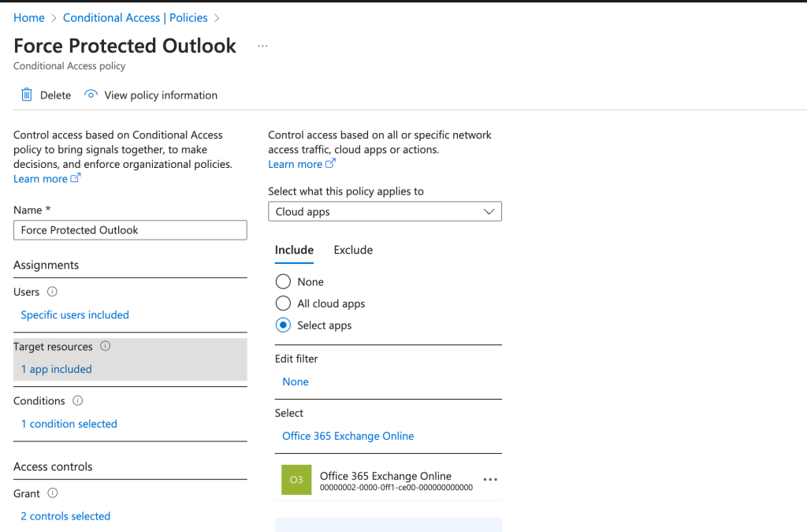The width and height of the screenshot is (807, 532).
Task: Open the Office 365 Exchange Online row options
Action: pyautogui.click(x=490, y=479)
